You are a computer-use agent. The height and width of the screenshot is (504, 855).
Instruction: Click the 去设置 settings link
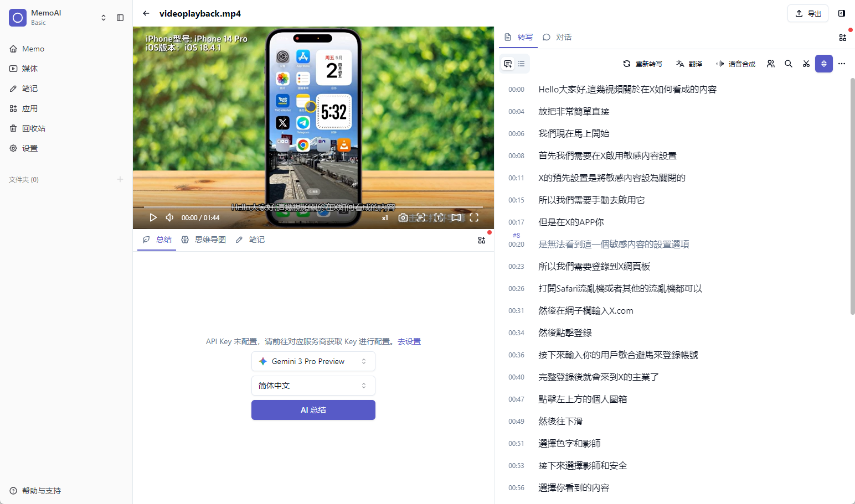coord(410,341)
